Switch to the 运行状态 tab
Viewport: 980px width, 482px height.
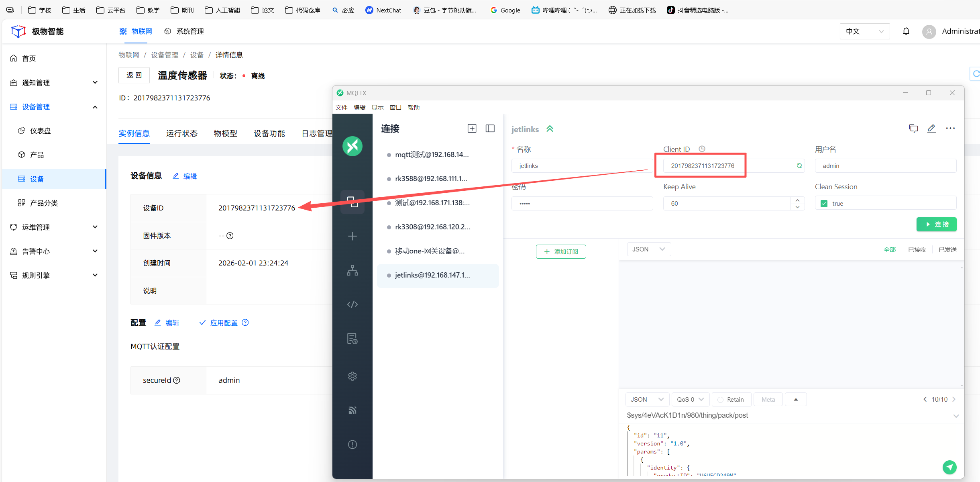181,133
